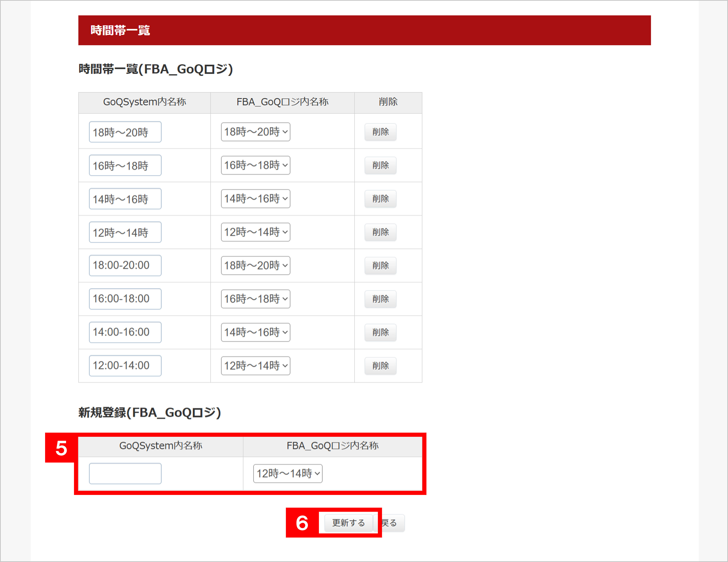The height and width of the screenshot is (562, 728).
Task: Delete the 14時〜16時 input row
Action: point(380,199)
